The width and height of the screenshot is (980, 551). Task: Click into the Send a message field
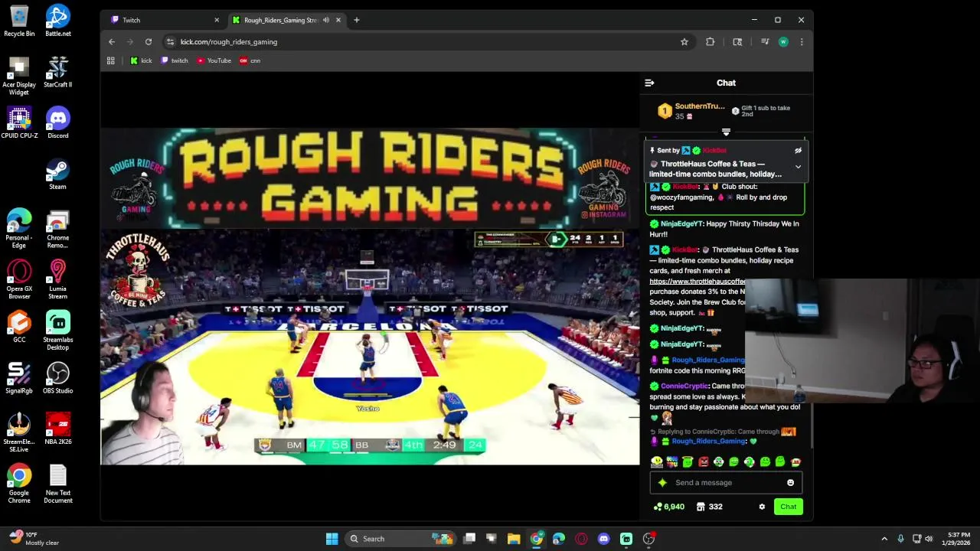tap(726, 483)
